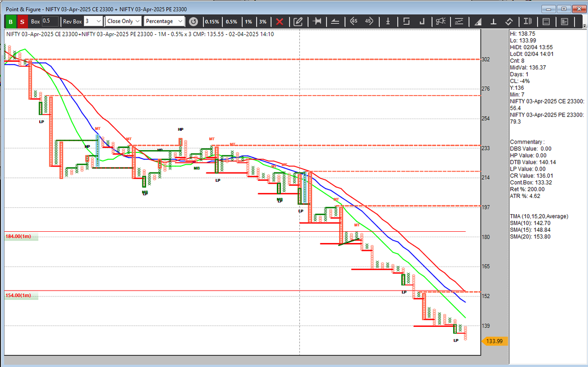Click the split panel layout icon

tap(546, 22)
